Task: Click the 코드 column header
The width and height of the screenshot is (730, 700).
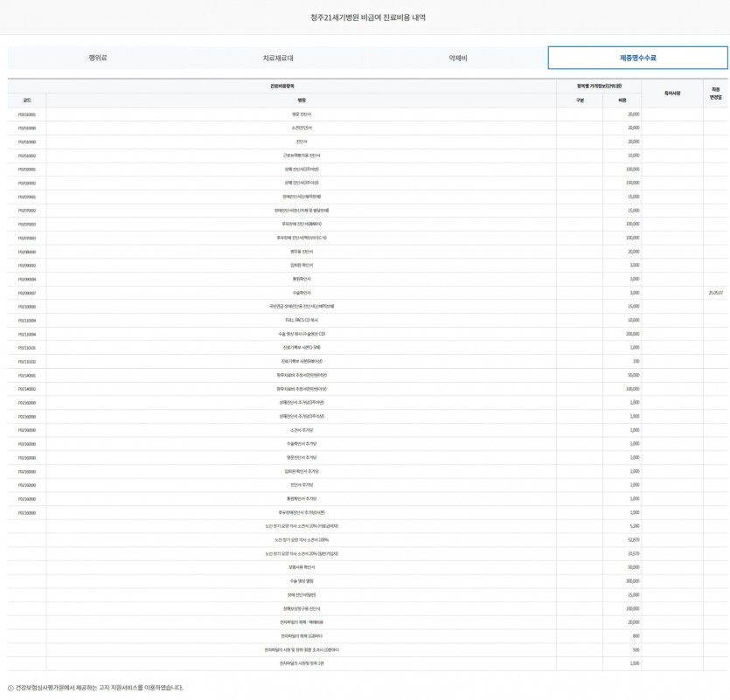Action: click(27, 100)
